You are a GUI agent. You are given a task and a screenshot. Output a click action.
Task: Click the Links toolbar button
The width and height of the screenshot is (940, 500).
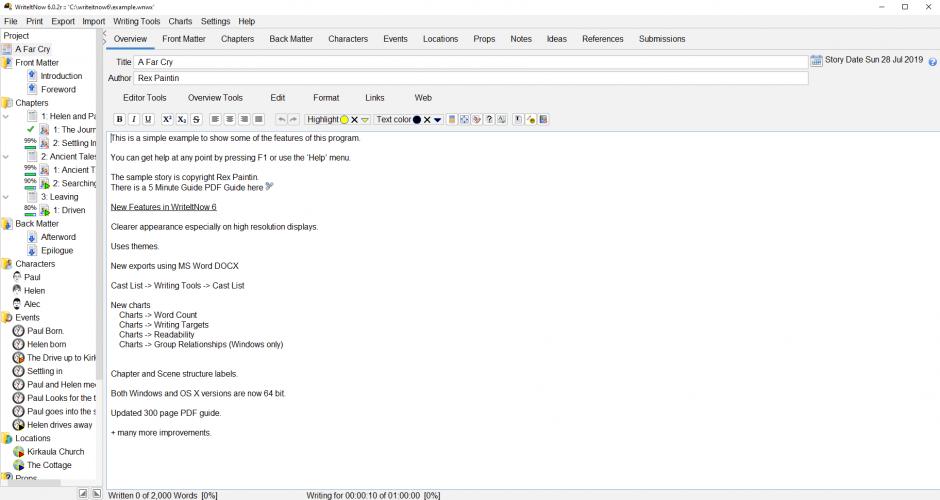point(375,98)
